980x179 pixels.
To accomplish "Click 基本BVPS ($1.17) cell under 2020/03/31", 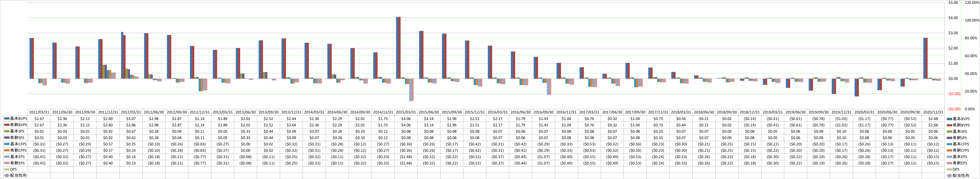I will [x=864, y=119].
